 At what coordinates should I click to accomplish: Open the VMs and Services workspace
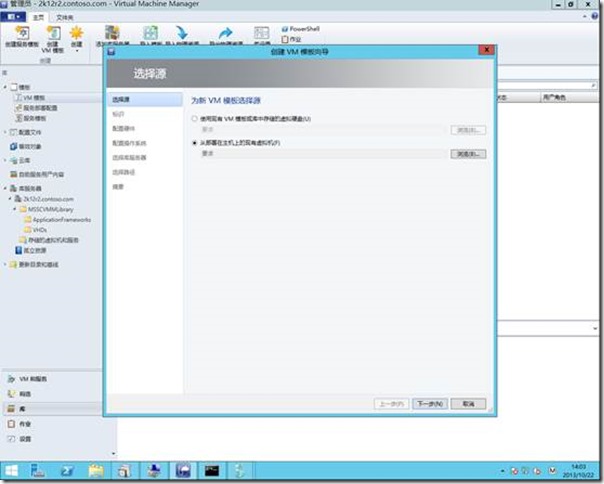point(27,379)
